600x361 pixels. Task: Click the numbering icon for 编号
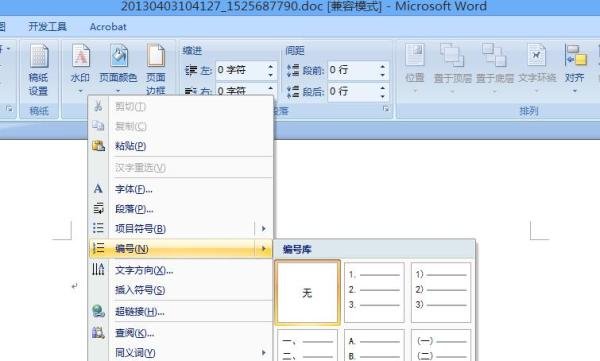pos(98,248)
